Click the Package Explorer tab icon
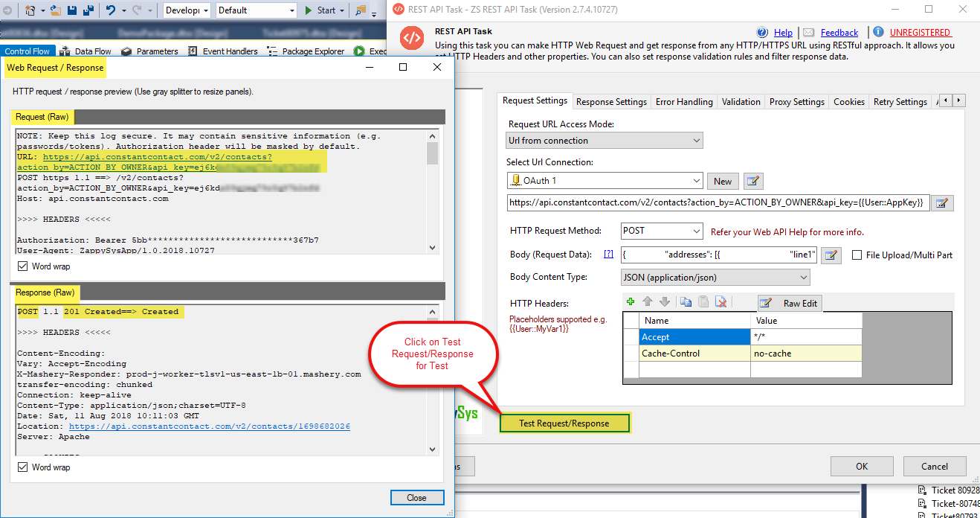 [x=271, y=51]
